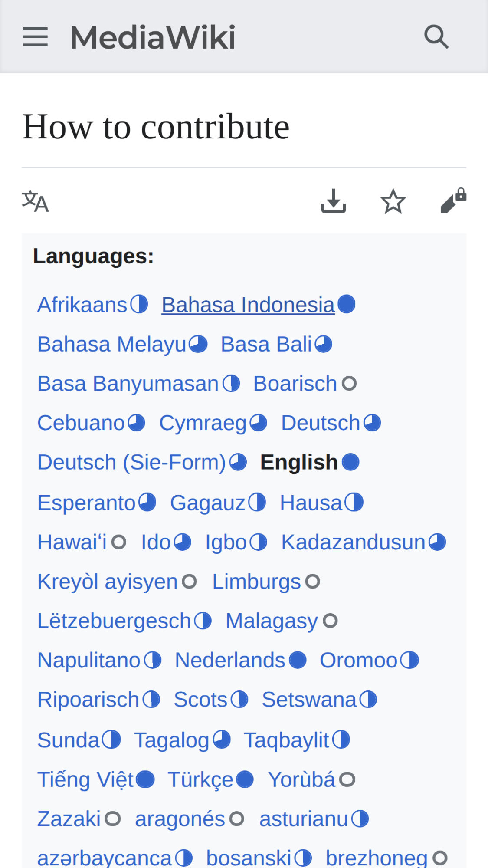Click the MediaWiki wordmark
This screenshot has height=868, width=488.
(x=152, y=37)
